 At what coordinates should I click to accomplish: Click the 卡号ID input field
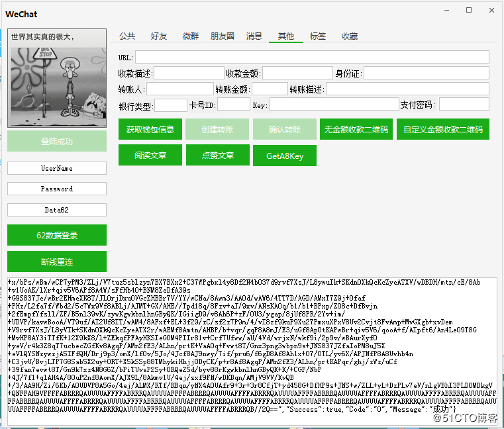point(234,104)
